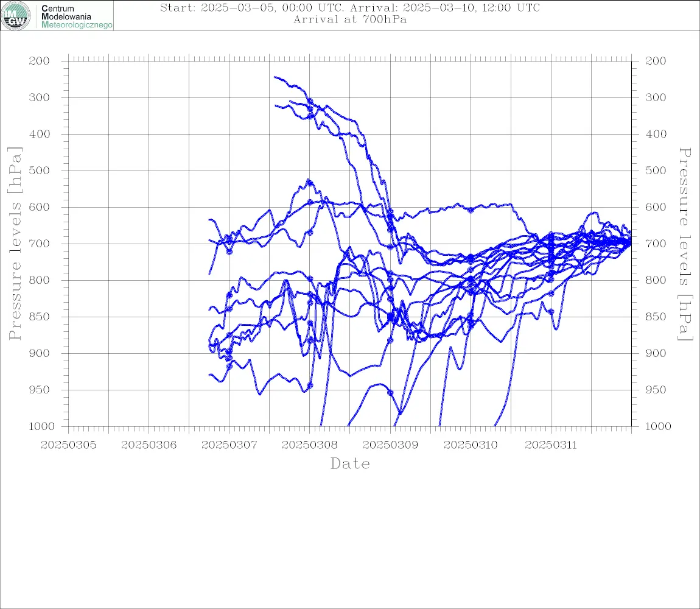The image size is (700, 609).
Task: Click right axis label 800
Action: [656, 280]
